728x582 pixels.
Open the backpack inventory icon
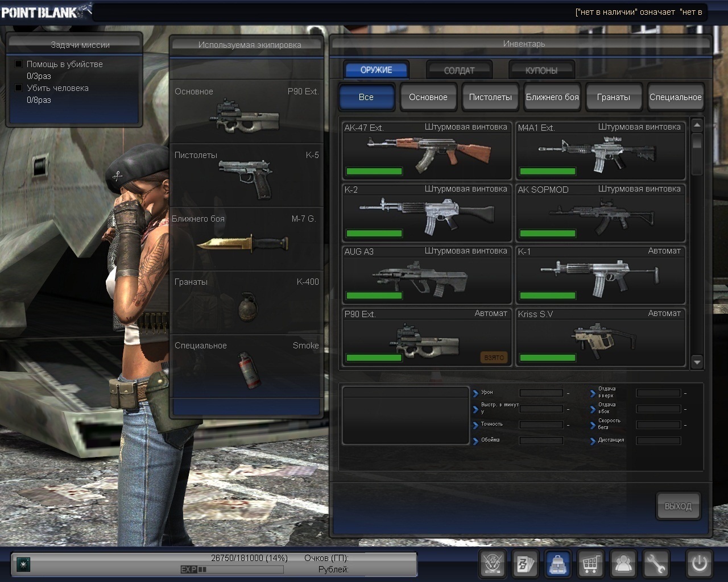click(558, 564)
